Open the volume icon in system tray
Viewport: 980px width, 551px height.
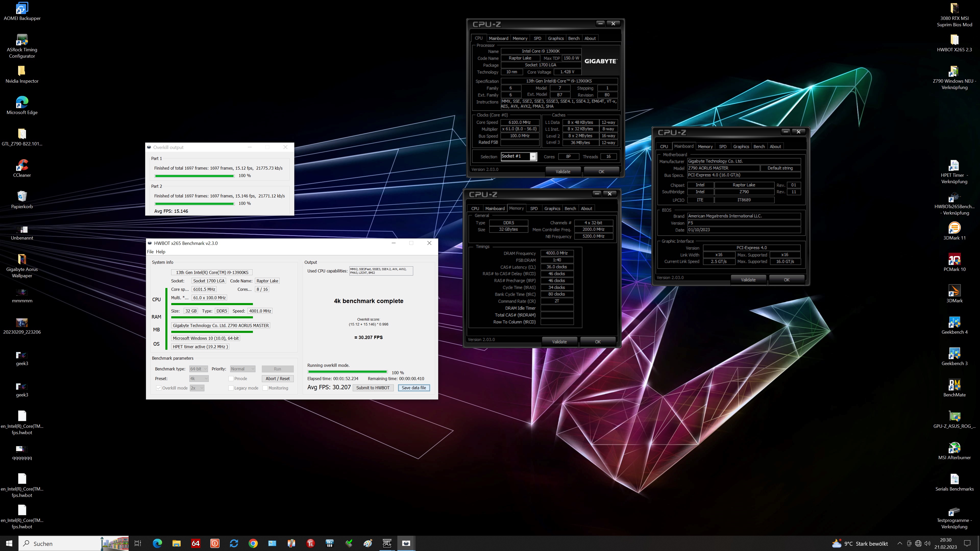927,543
